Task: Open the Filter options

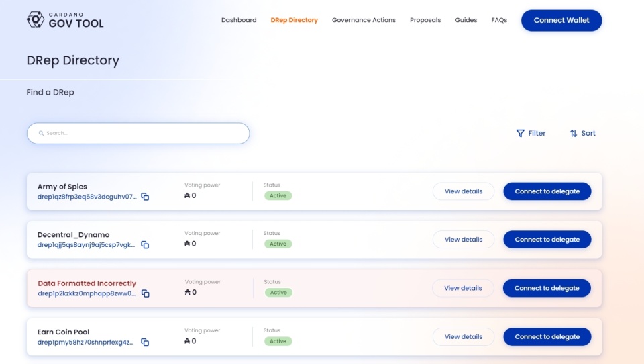Action: (x=531, y=133)
